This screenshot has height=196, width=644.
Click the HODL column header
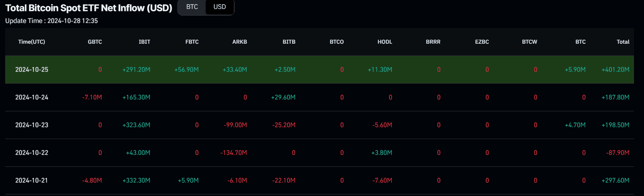pos(385,42)
